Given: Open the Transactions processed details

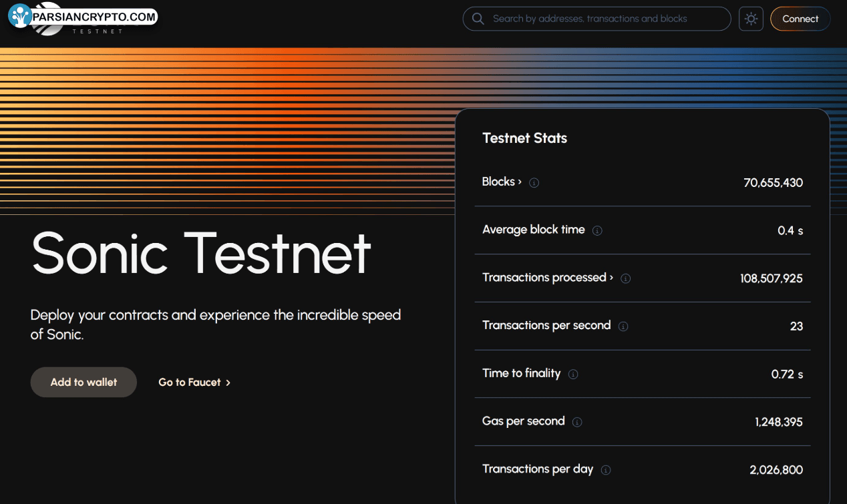Looking at the screenshot, I should pos(547,278).
